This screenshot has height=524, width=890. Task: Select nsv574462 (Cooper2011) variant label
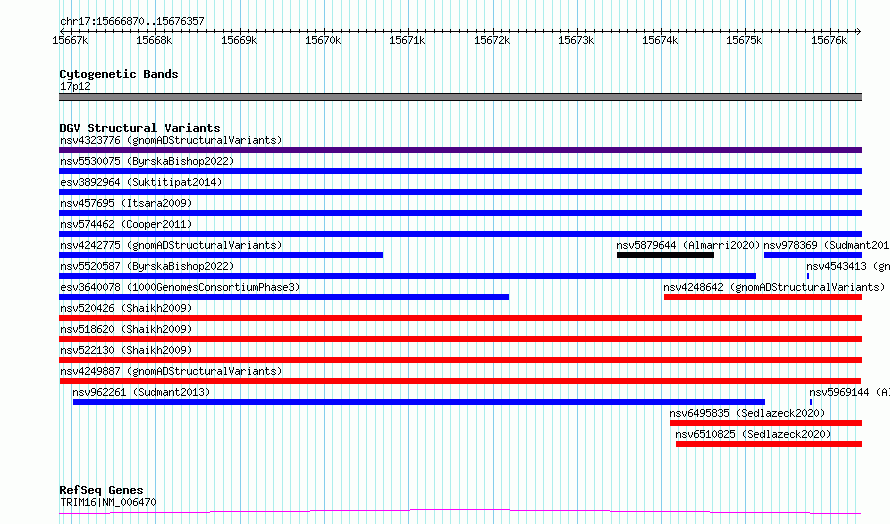coord(126,224)
